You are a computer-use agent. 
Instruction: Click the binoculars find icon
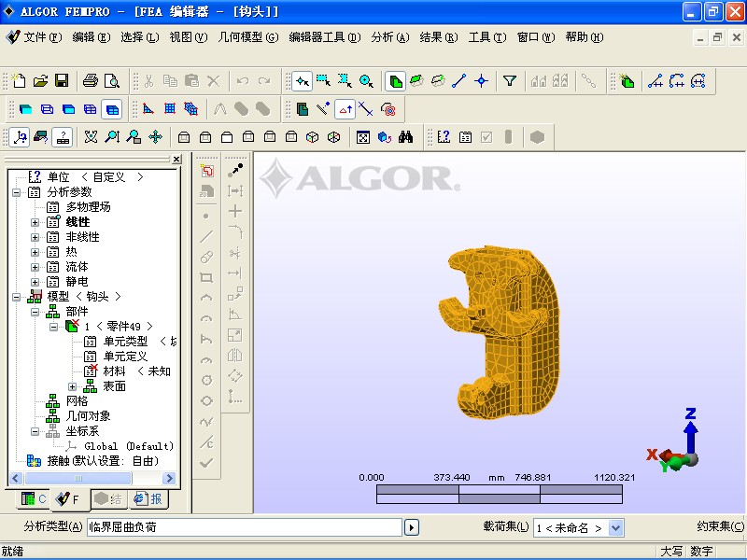click(406, 137)
